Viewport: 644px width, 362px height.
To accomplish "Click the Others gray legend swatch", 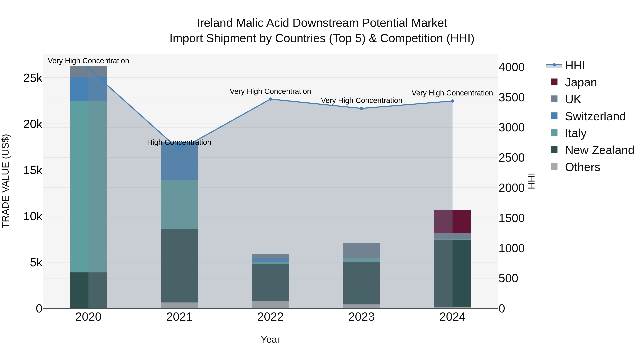I will point(554,167).
